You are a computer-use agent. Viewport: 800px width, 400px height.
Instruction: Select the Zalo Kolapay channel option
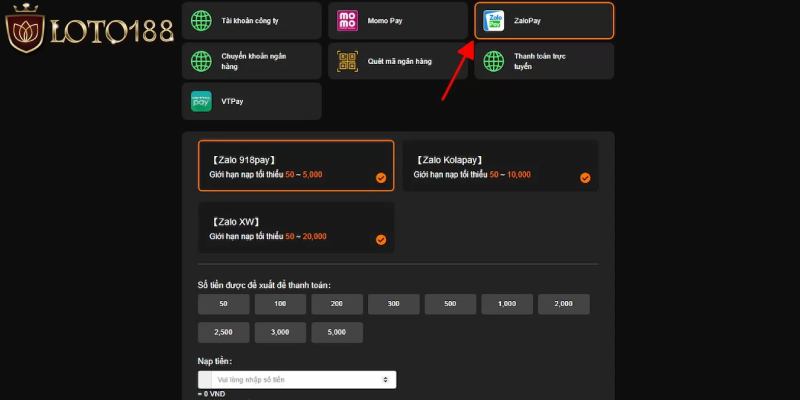500,165
